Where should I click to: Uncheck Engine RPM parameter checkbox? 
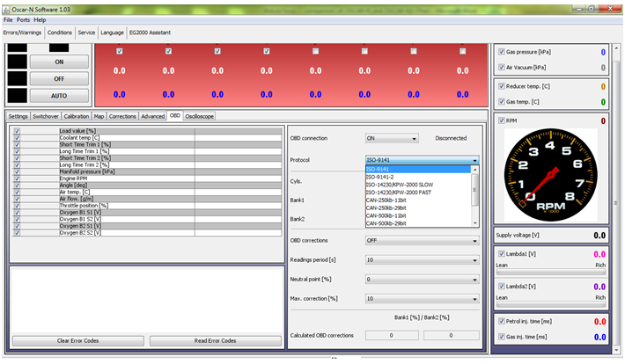click(x=17, y=178)
